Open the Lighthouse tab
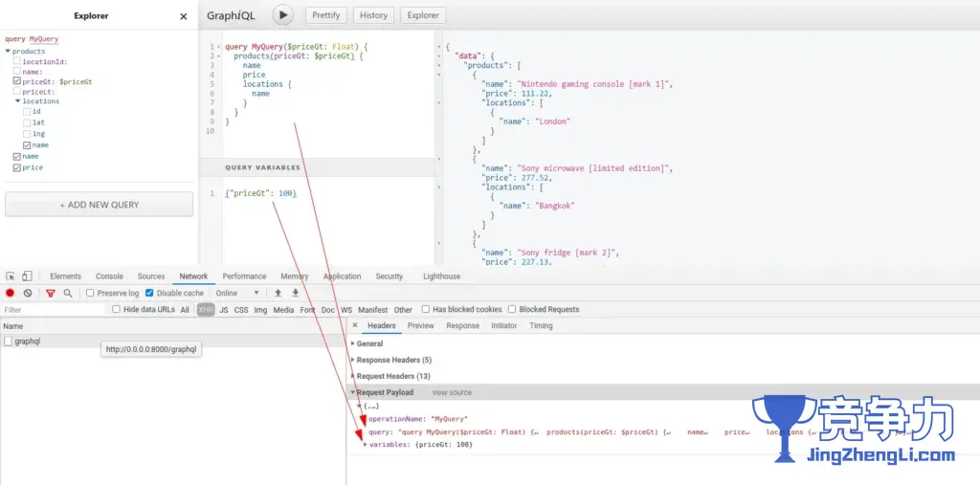This screenshot has height=485, width=980. [x=442, y=276]
